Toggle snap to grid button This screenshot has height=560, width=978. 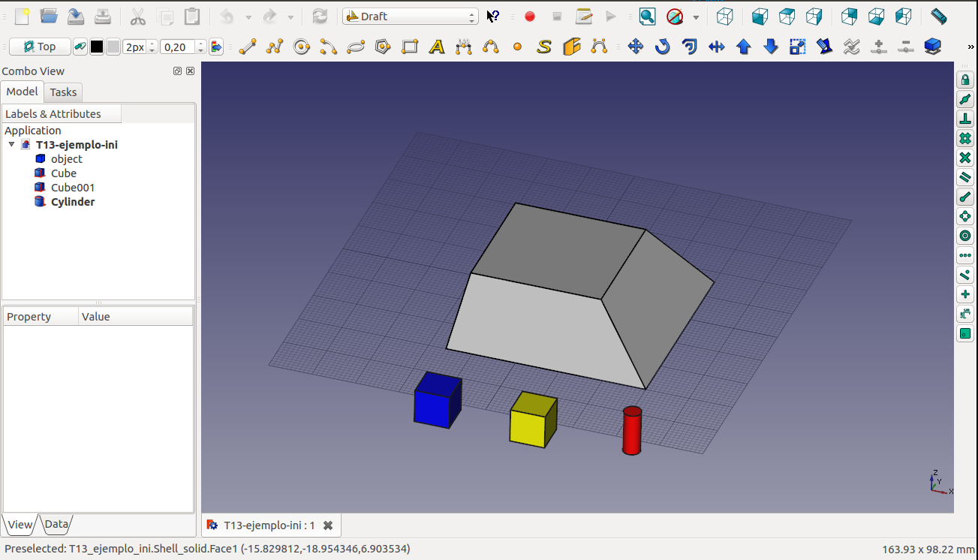(x=965, y=139)
